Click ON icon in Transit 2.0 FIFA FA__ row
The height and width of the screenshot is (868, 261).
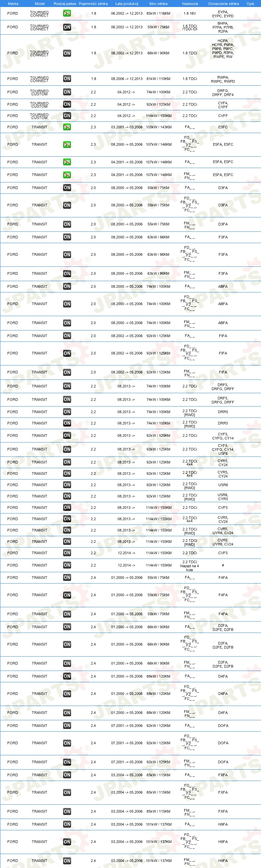click(x=67, y=336)
